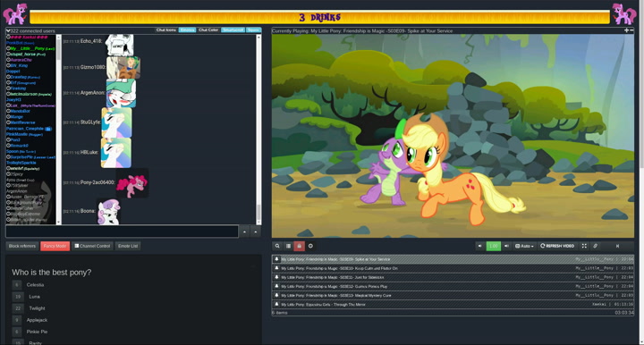
Task: Select the S03E12 playlist row
Action: tap(453, 286)
